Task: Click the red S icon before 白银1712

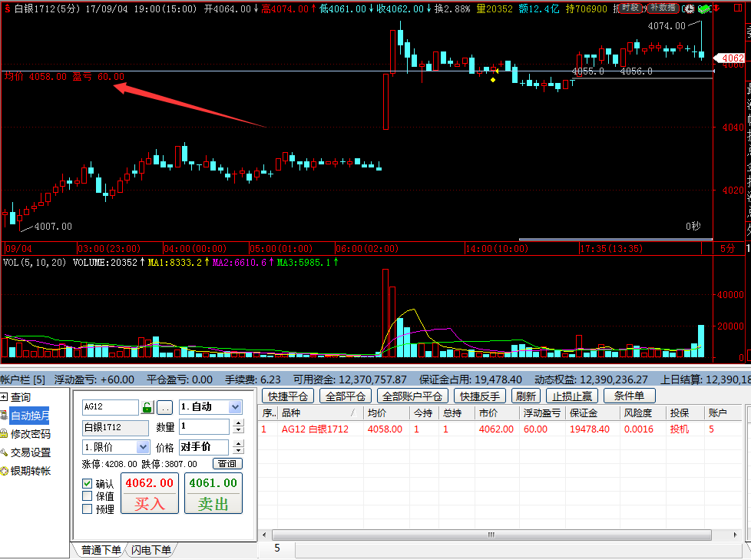Action: [7, 8]
